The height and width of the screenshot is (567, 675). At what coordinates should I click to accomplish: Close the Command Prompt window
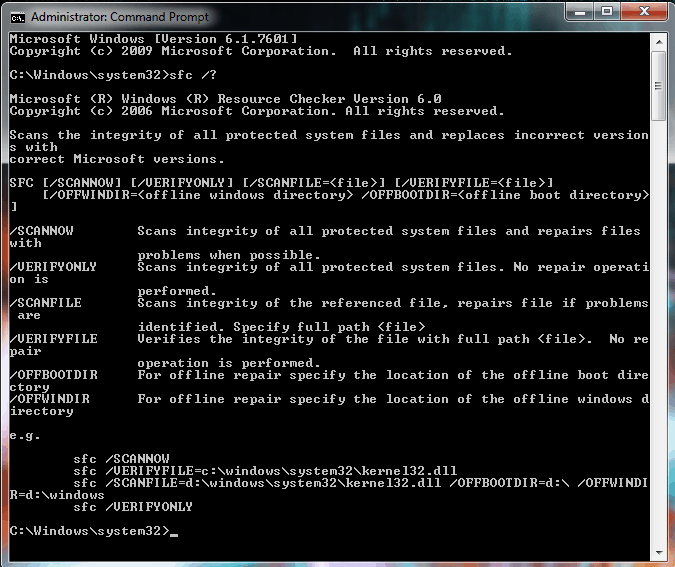644,12
